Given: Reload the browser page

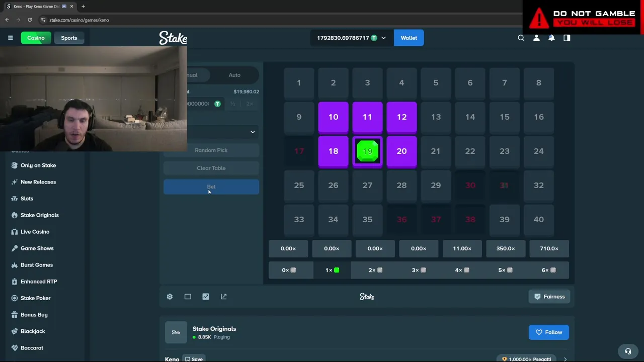Looking at the screenshot, I should click(30, 20).
